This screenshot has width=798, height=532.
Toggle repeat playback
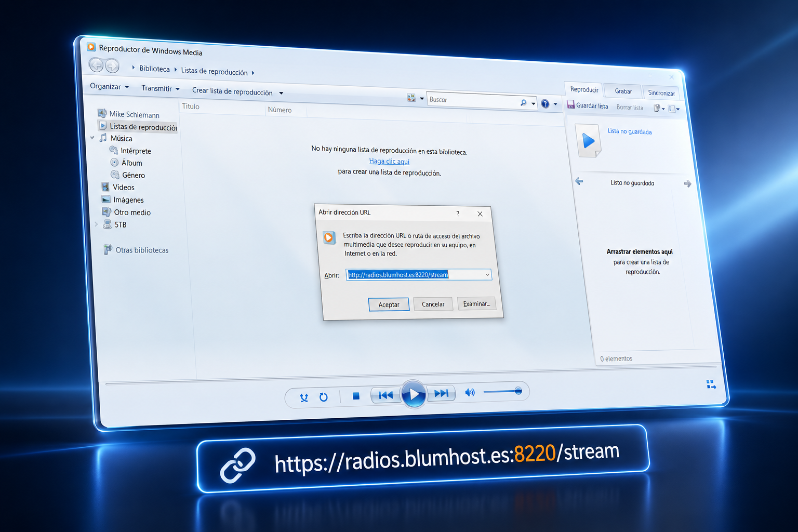click(324, 397)
